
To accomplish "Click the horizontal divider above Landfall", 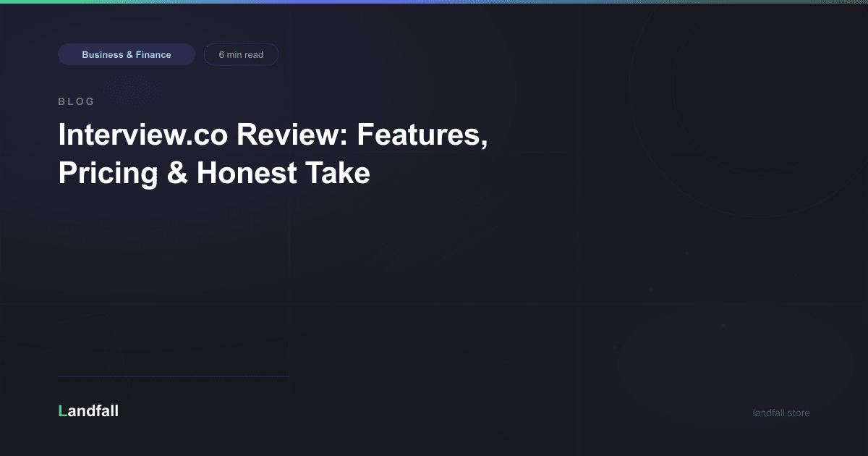I will pyautogui.click(x=174, y=376).
